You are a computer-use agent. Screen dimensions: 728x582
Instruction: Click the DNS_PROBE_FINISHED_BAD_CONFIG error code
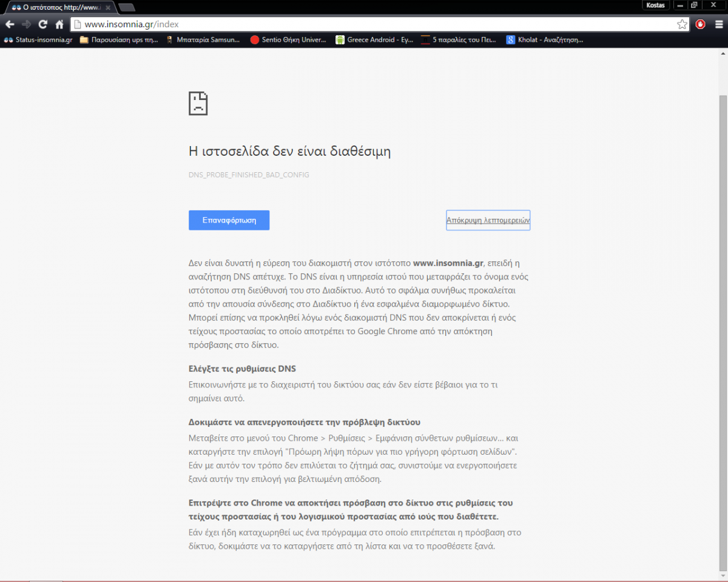[249, 175]
